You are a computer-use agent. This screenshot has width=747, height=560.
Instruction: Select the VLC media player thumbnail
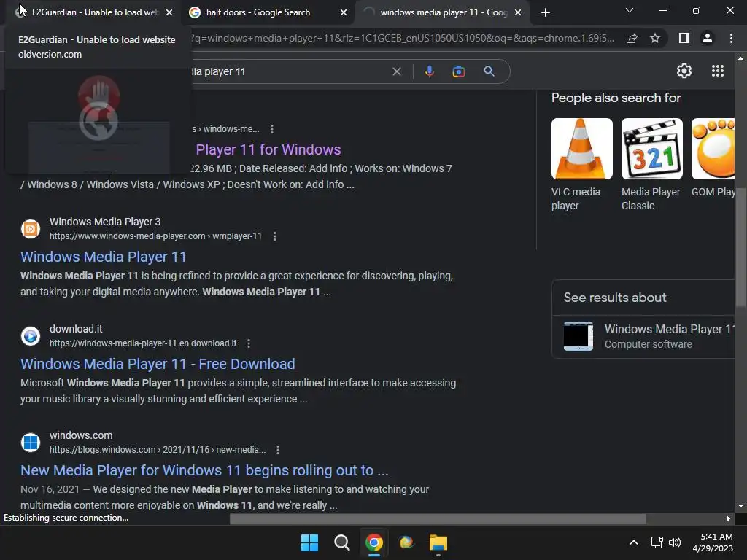click(x=581, y=149)
